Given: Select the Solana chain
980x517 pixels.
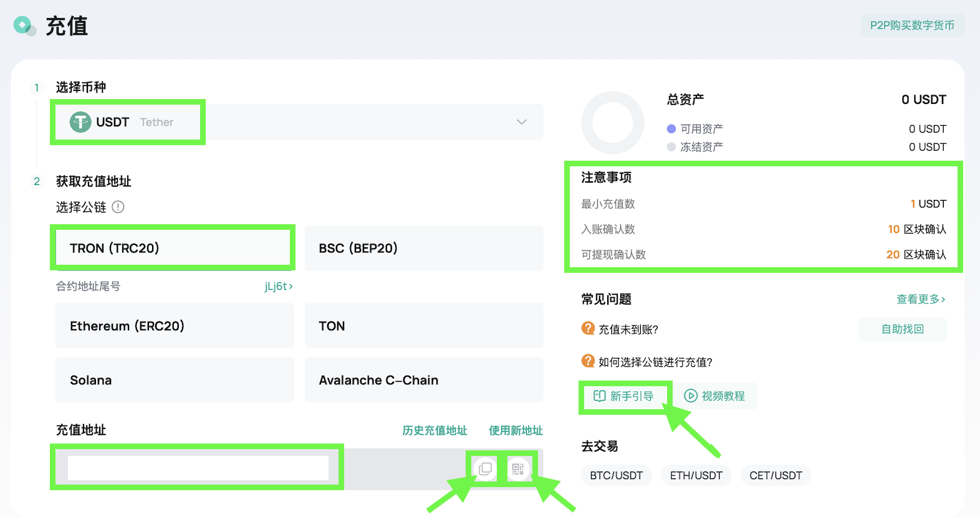Looking at the screenshot, I should pos(175,380).
